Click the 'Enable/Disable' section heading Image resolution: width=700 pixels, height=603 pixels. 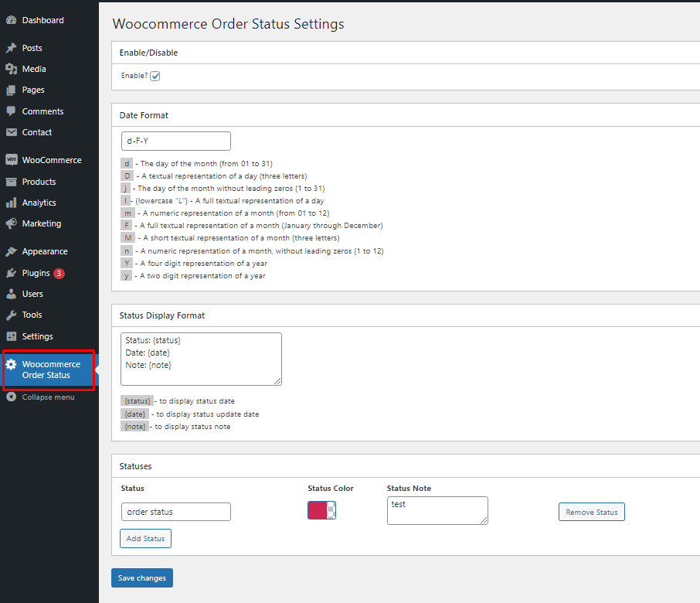[x=148, y=53]
